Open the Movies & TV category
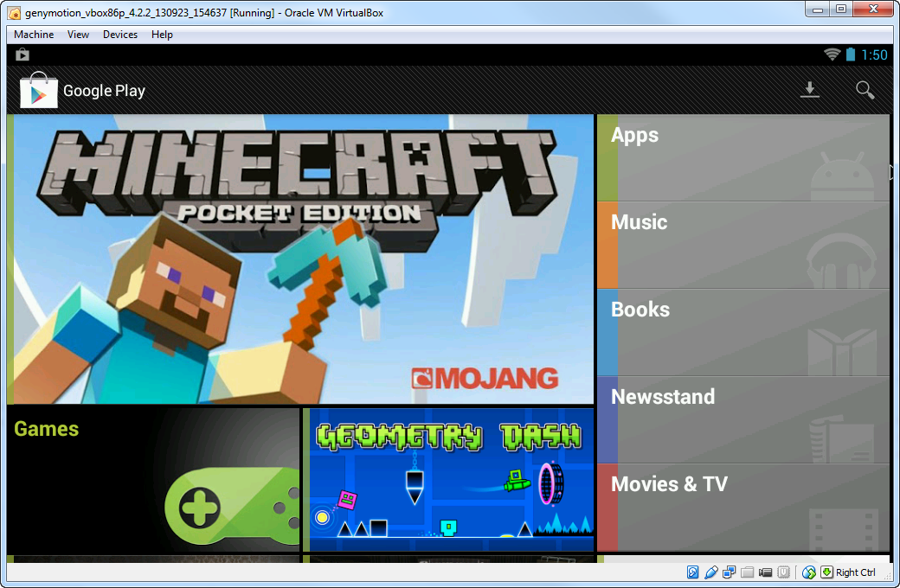This screenshot has width=900, height=588. click(x=743, y=508)
